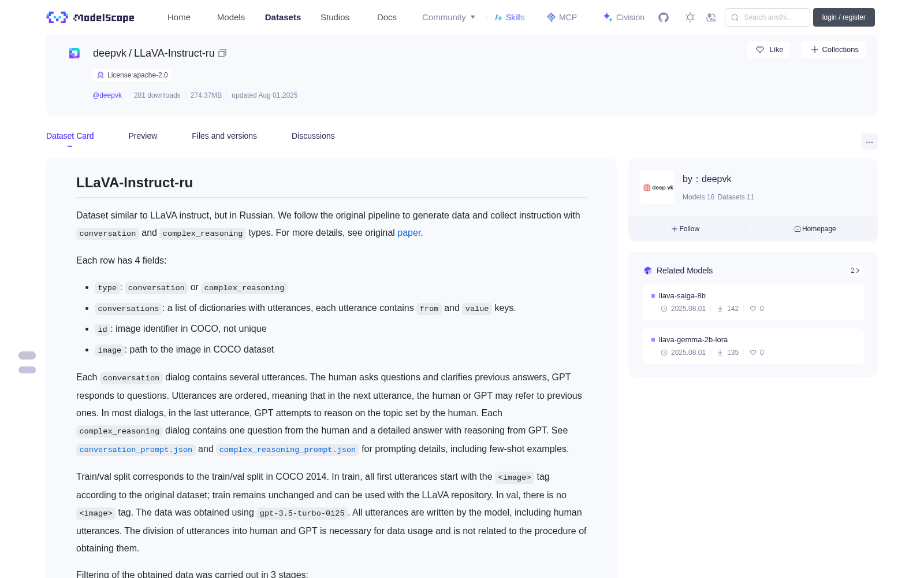Click the upper floating pill button at left edge
924x578 pixels.
(x=27, y=355)
